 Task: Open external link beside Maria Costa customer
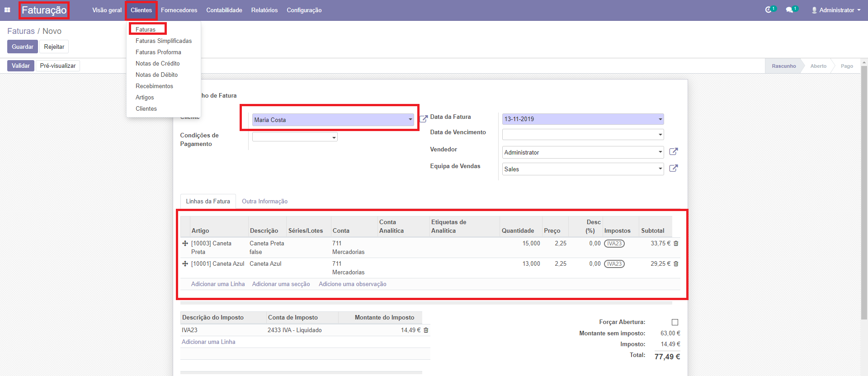[424, 119]
